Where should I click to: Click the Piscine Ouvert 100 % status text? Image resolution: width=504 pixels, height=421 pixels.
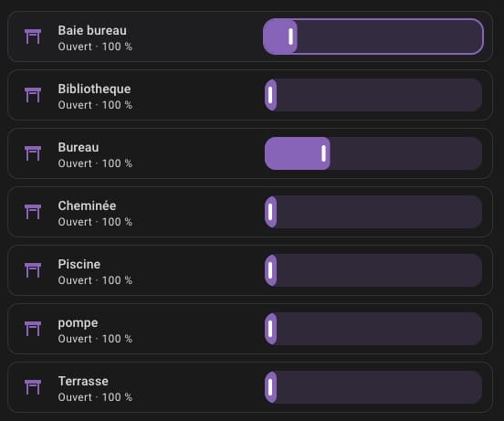tap(95, 280)
